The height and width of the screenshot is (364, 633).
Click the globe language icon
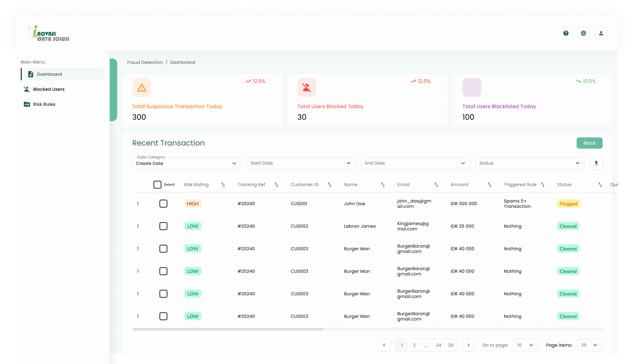point(583,33)
